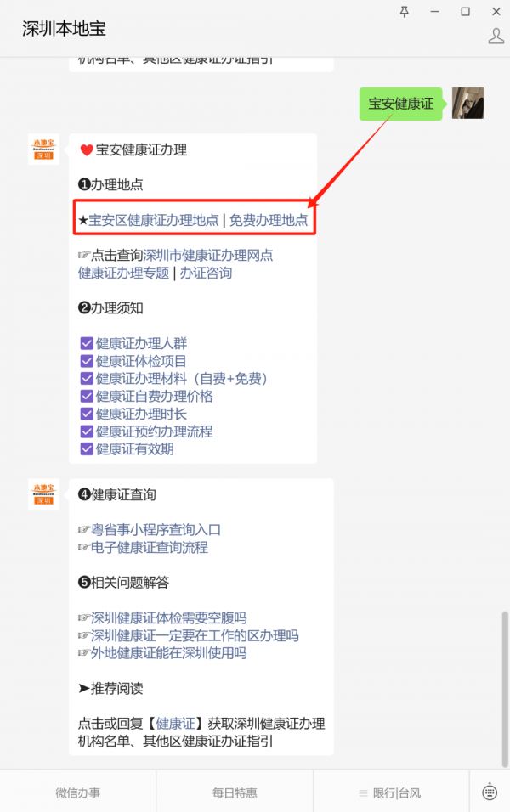
Task: Click the menu lines icon before 限行|台风
Action: click(x=363, y=793)
